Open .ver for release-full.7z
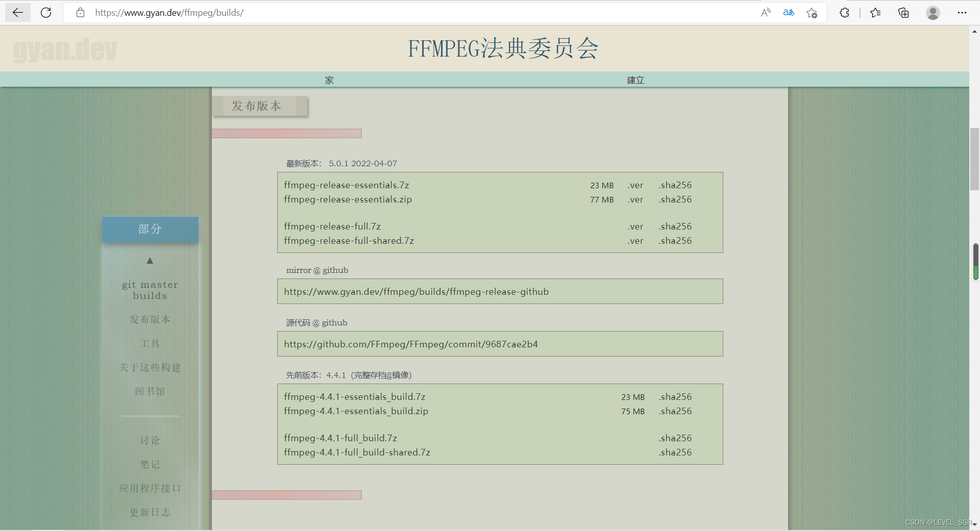The height and width of the screenshot is (531, 980). pos(635,226)
